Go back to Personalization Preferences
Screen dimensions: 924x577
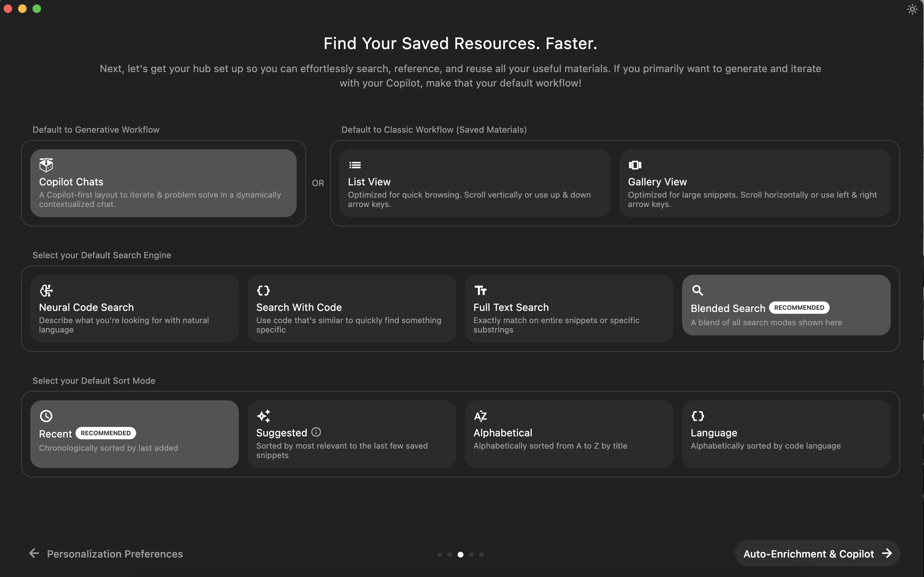[x=106, y=554]
